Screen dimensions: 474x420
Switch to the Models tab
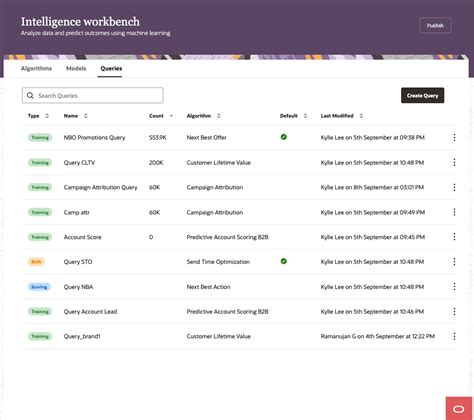pos(76,68)
